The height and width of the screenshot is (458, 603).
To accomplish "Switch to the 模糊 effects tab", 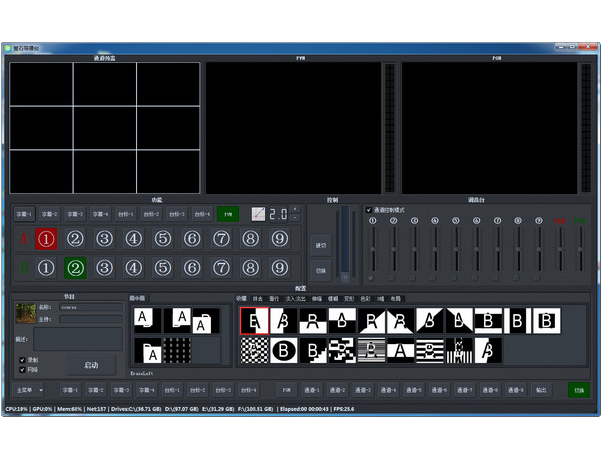I will (x=332, y=298).
